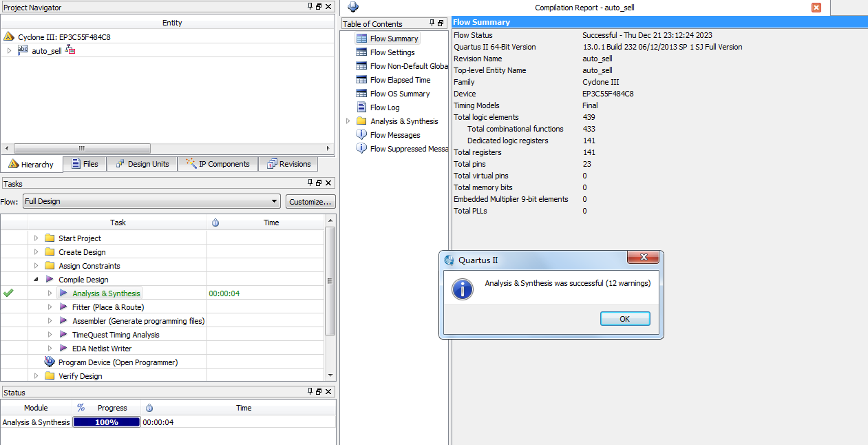Click the Analysis & Synthesis 100% progress bar
This screenshot has height=445, width=868.
(x=107, y=422)
